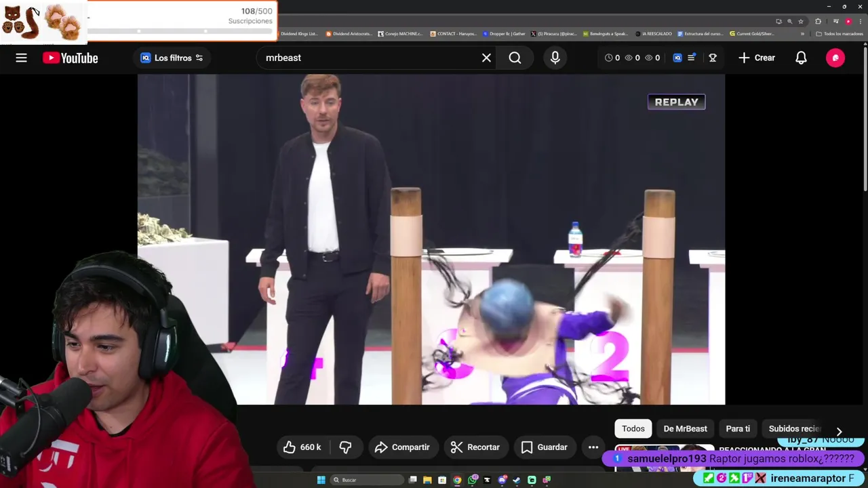Viewport: 868px width, 488px height.
Task: Start voice search with the microphone
Action: 555,58
